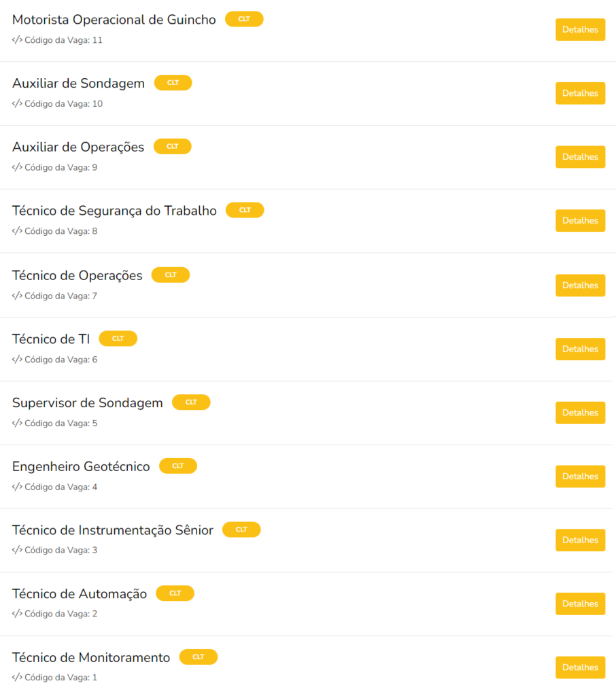Screen dimensions: 616x696
Task: Select the Técnico de Segurança do Trabalho title
Action: tap(114, 211)
